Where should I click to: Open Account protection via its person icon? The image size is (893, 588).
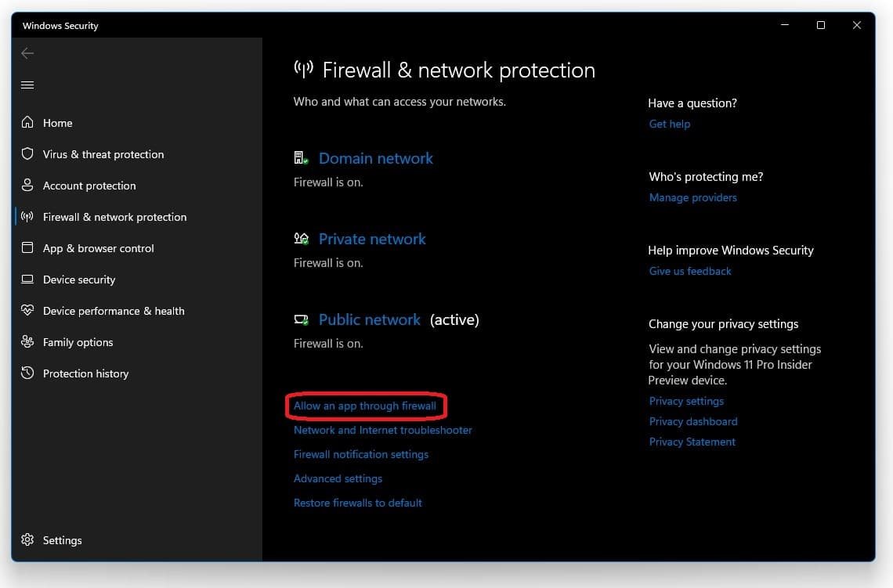coord(27,185)
